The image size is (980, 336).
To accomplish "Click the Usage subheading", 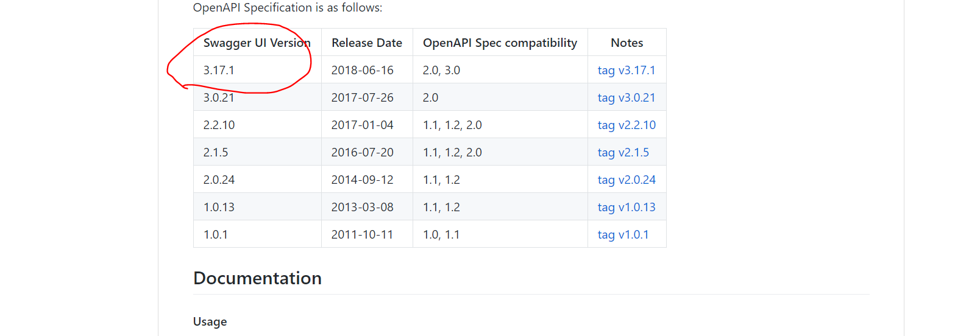I will pyautogui.click(x=210, y=321).
